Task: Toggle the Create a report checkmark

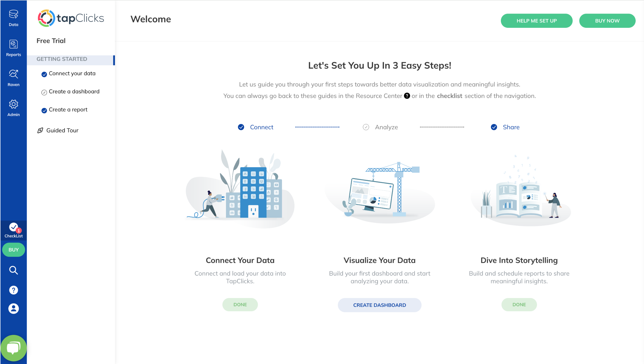Action: point(44,110)
